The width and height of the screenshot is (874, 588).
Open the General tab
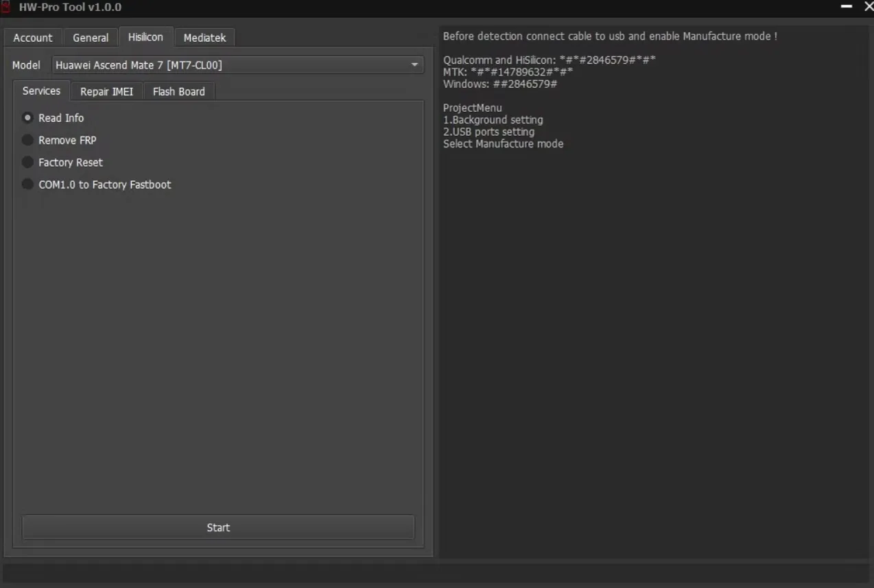91,38
